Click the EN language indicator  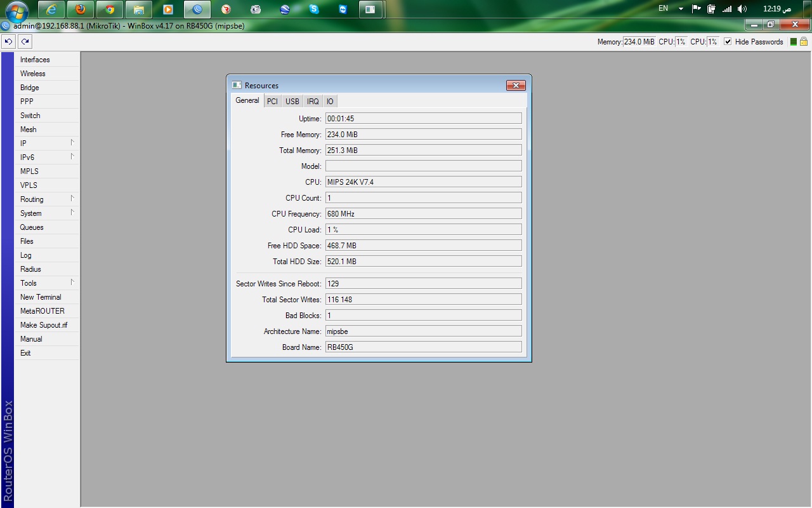click(664, 9)
